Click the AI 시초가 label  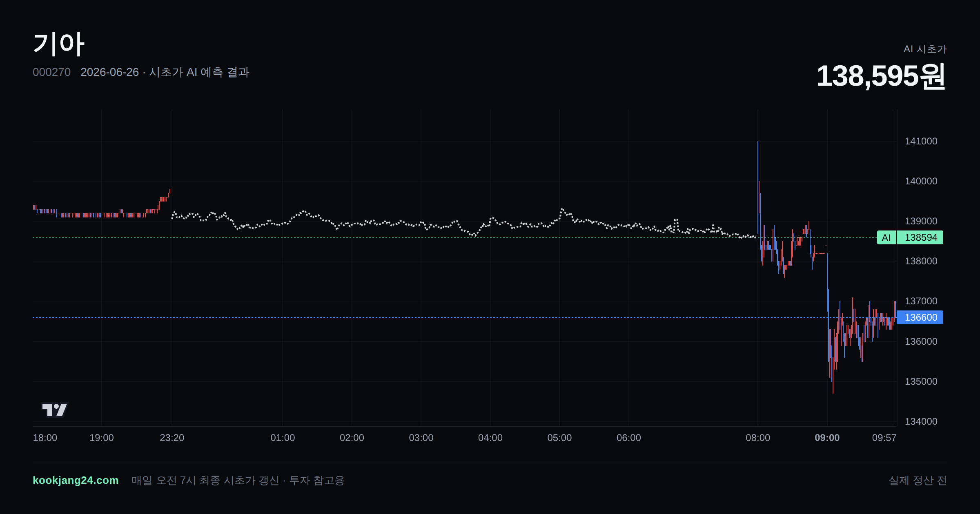[x=925, y=49]
